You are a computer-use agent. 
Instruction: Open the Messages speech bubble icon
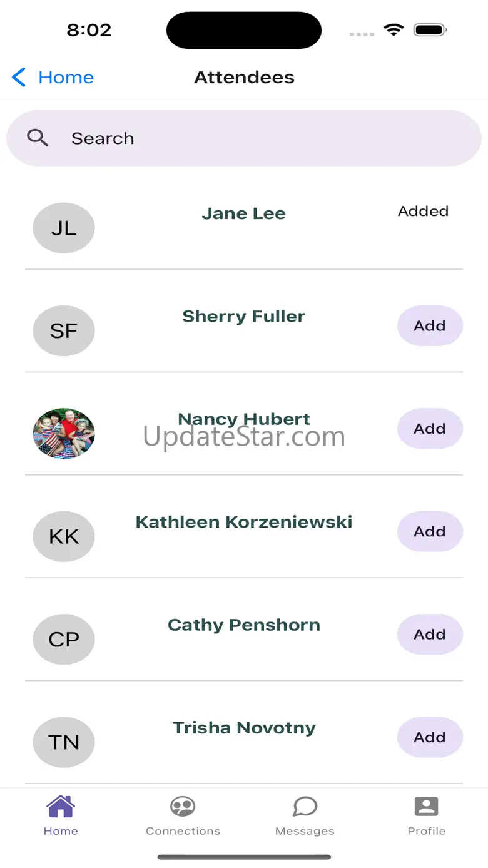pyautogui.click(x=305, y=807)
